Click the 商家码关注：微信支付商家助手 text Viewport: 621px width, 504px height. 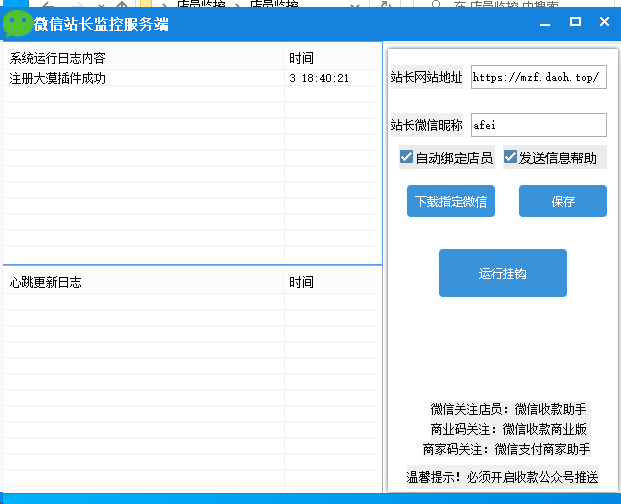(507, 449)
